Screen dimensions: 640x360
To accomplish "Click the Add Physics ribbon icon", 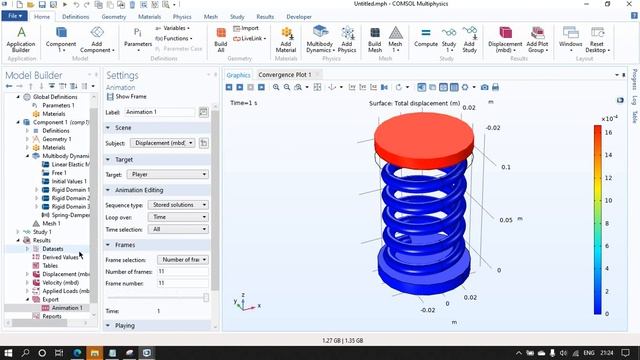I will (347, 39).
